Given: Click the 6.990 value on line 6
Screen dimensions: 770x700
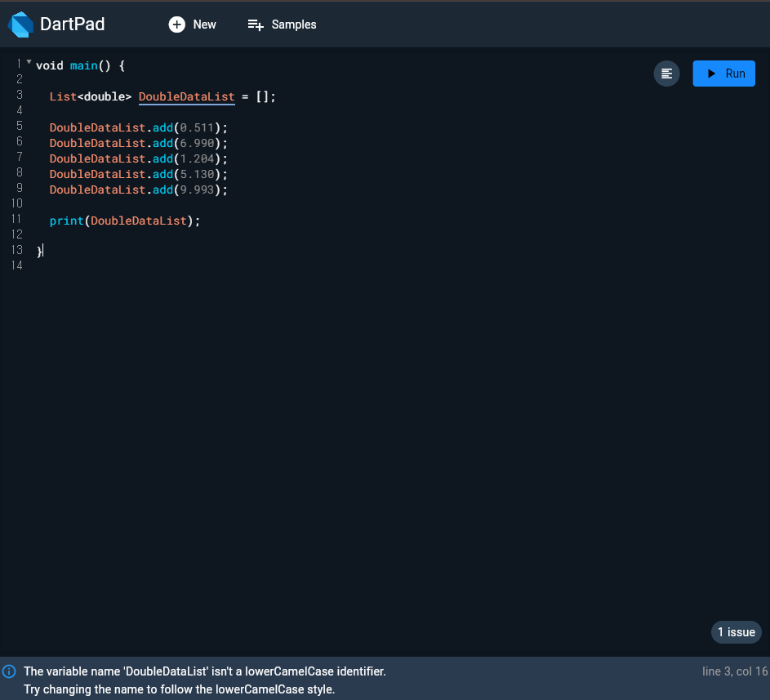Looking at the screenshot, I should (x=197, y=144).
